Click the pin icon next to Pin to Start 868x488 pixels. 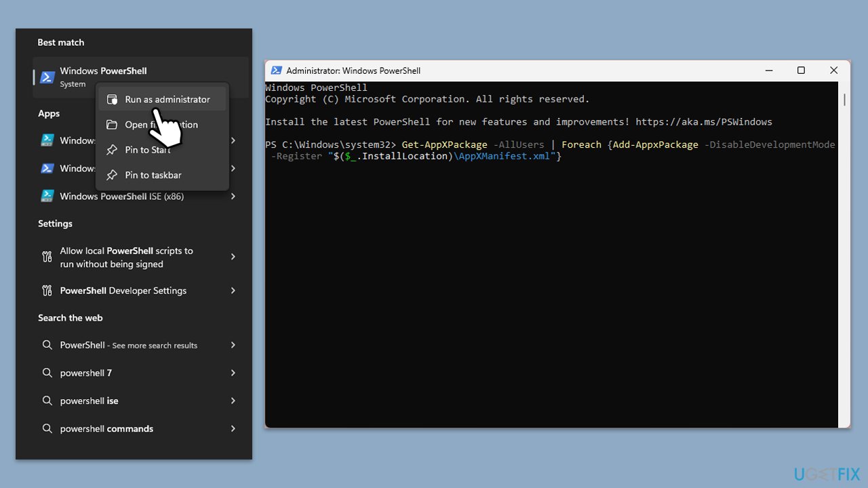[x=112, y=150]
